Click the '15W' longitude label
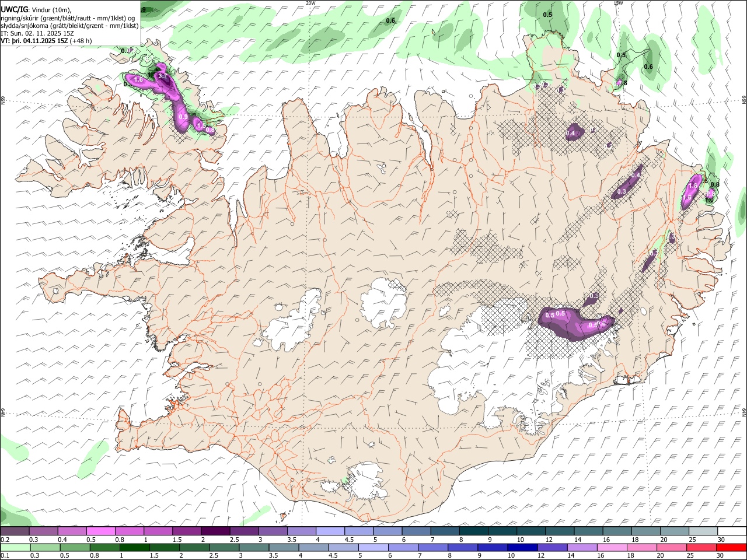 coord(618,3)
